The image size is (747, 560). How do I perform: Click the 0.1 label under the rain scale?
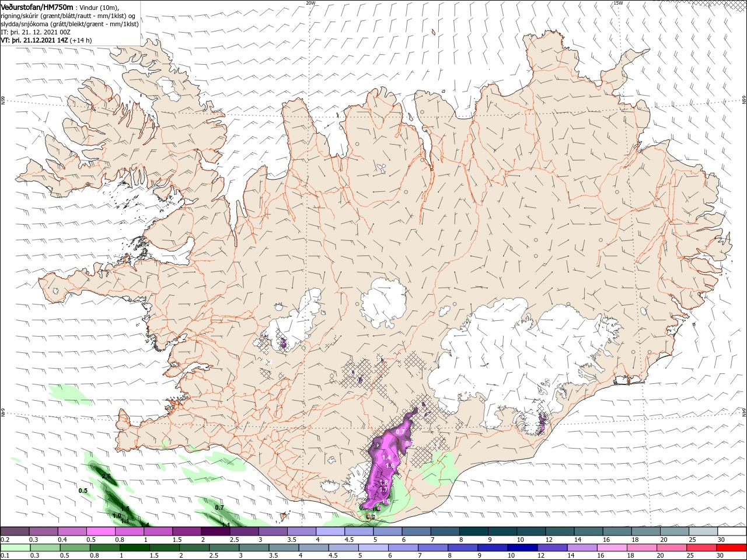pyautogui.click(x=5, y=556)
